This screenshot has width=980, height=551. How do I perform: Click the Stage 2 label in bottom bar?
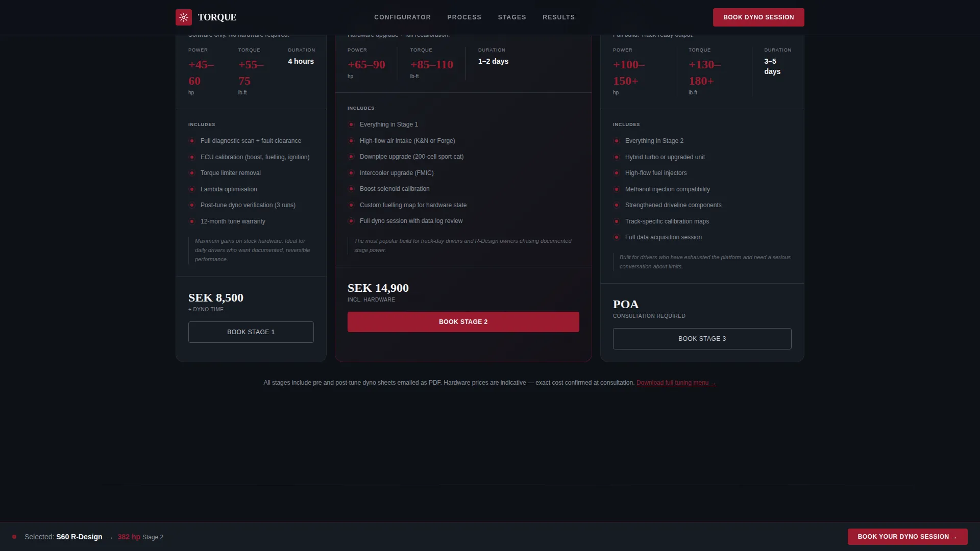(x=153, y=537)
